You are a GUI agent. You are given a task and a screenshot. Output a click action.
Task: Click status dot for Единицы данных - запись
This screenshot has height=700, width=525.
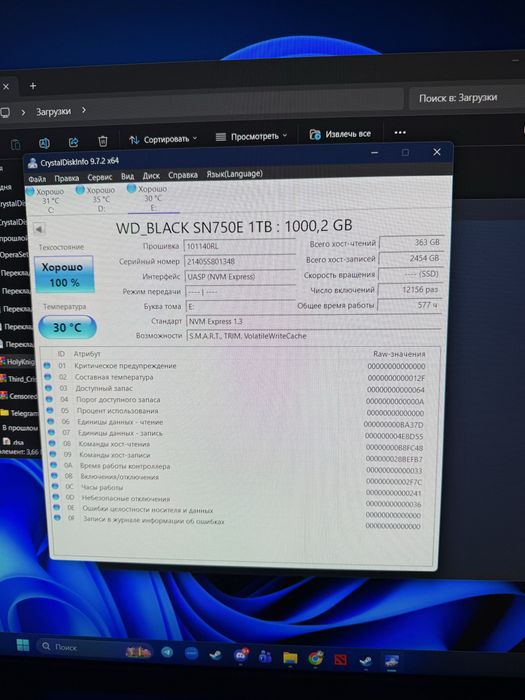pos(51,433)
